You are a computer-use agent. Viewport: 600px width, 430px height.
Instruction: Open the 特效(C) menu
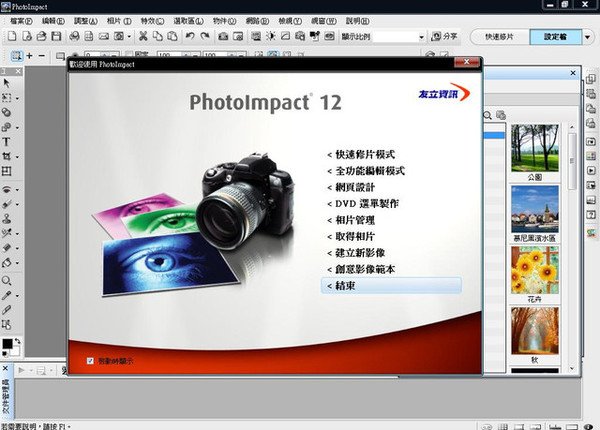point(152,21)
